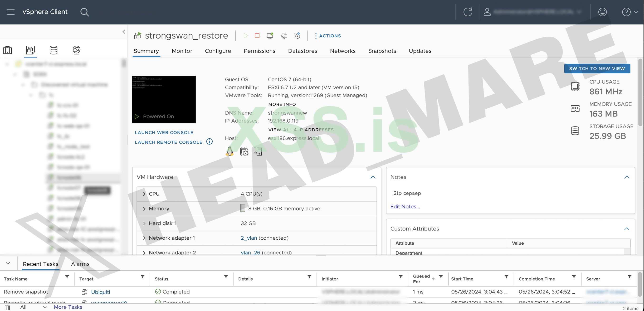This screenshot has width=644, height=311.
Task: Click the feedback smiley icon
Action: pyautogui.click(x=602, y=12)
